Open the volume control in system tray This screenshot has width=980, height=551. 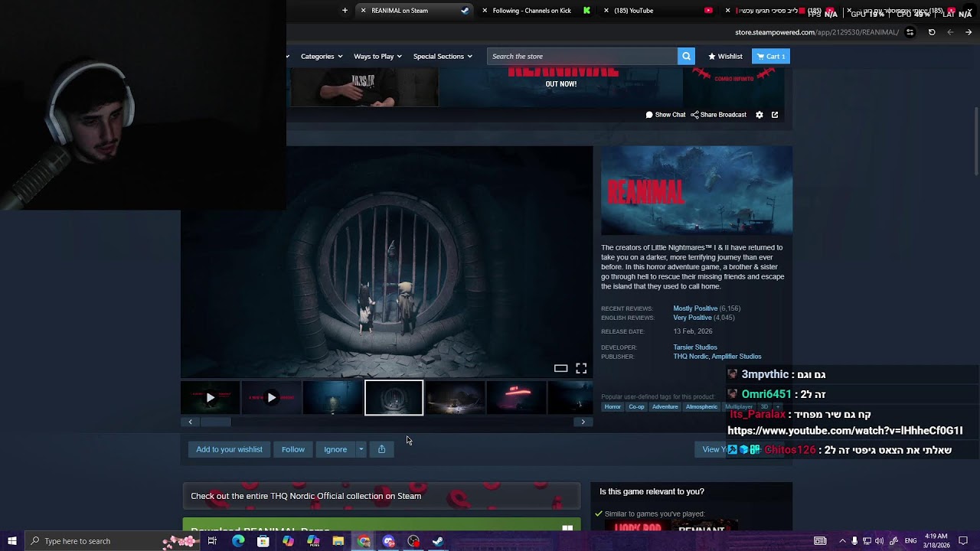pos(879,541)
